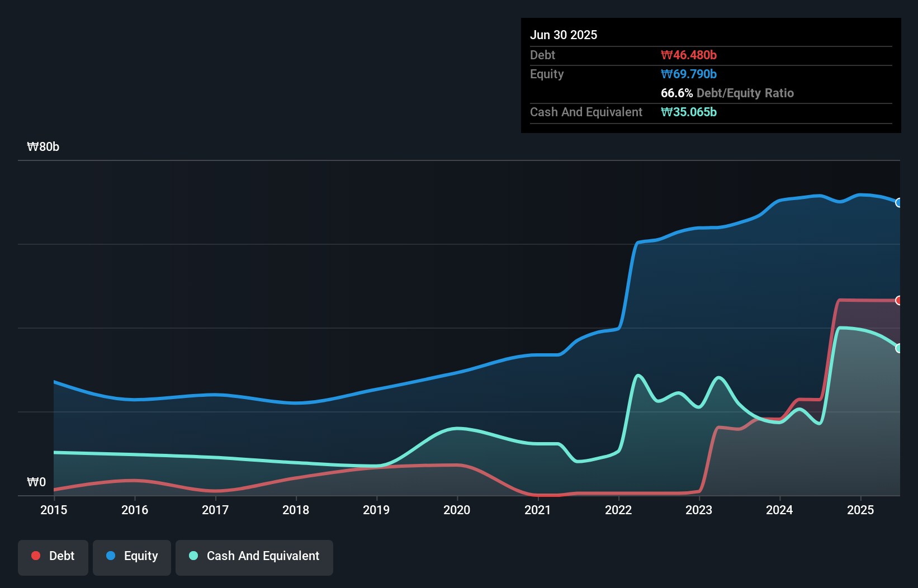Click the teal Cash And Equivalent dot icon
Image resolution: width=918 pixels, height=588 pixels.
click(x=193, y=556)
